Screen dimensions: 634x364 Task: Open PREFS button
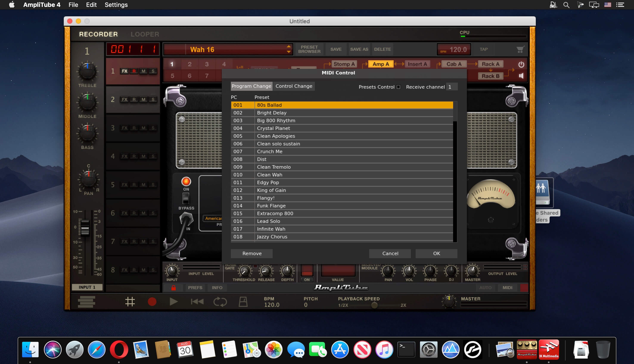pyautogui.click(x=195, y=288)
